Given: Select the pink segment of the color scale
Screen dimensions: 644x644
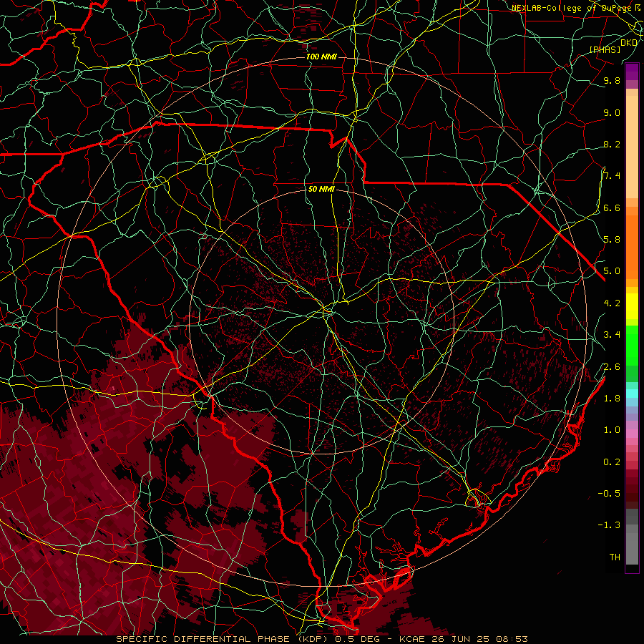Looking at the screenshot, I should tap(632, 434).
